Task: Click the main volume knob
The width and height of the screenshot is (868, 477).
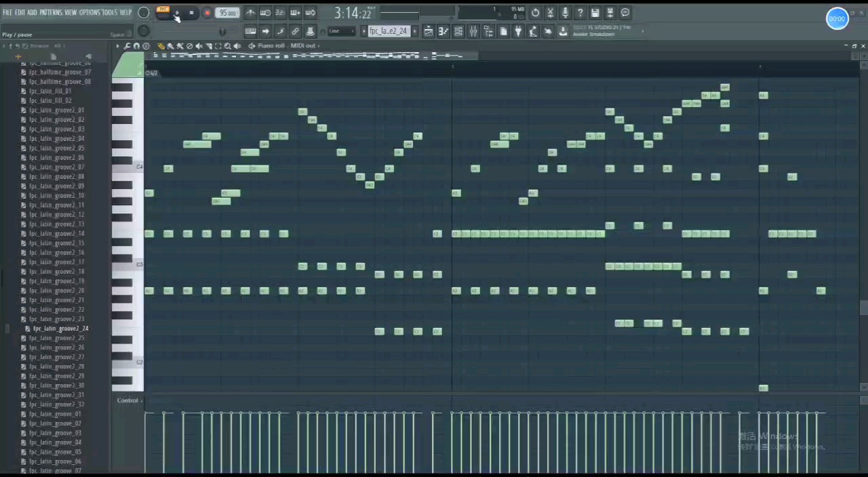Action: point(143,12)
